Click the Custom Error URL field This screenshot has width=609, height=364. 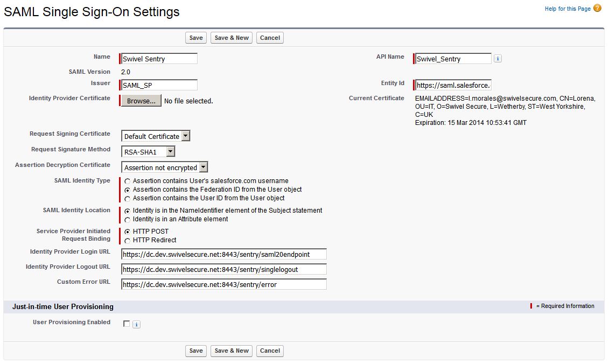pos(223,284)
